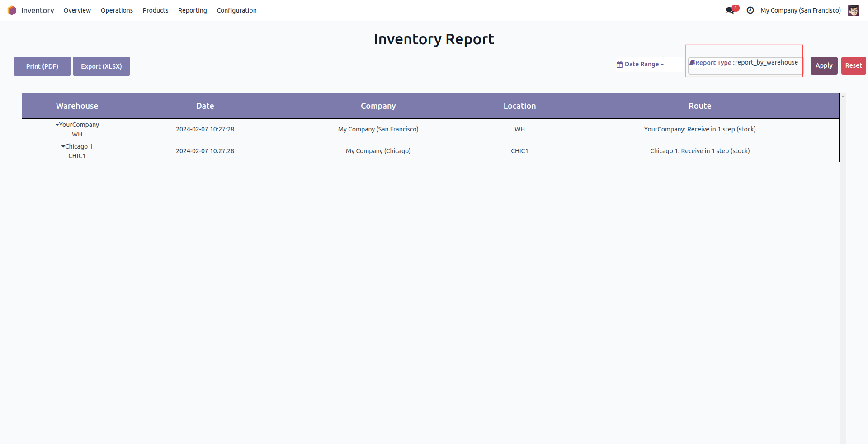This screenshot has width=868, height=444.
Task: Open the Operations menu
Action: (x=117, y=10)
